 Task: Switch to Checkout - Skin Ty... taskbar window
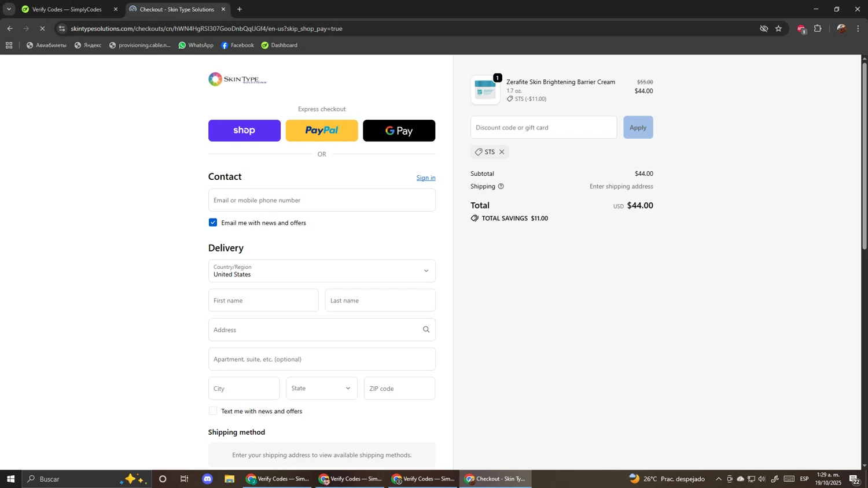(496, 479)
